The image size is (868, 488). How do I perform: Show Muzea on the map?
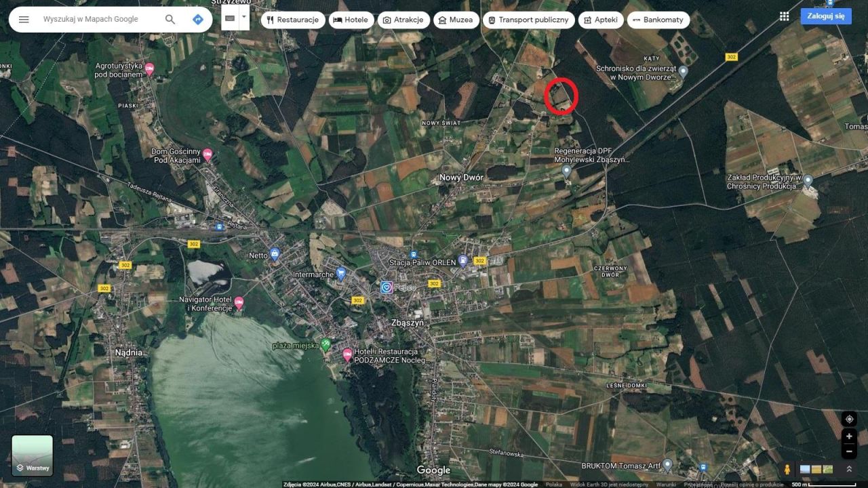(x=456, y=20)
